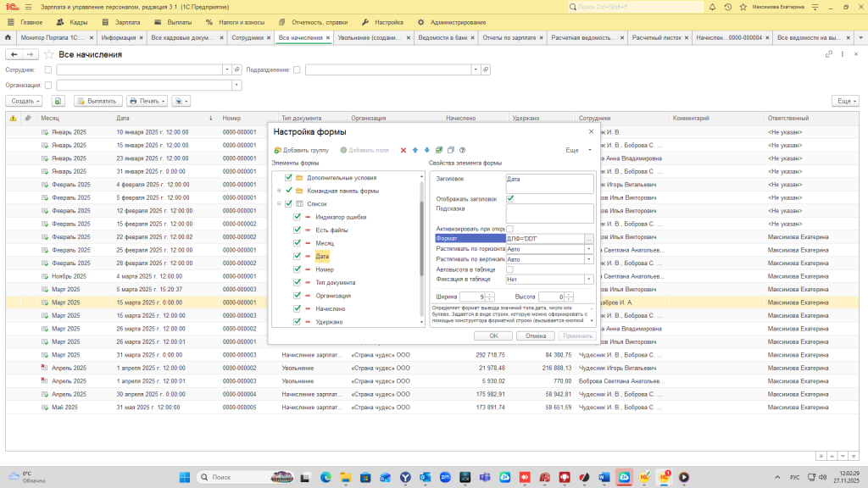This screenshot has height=488, width=868.
Task: Click the help question mark icon
Action: (462, 150)
